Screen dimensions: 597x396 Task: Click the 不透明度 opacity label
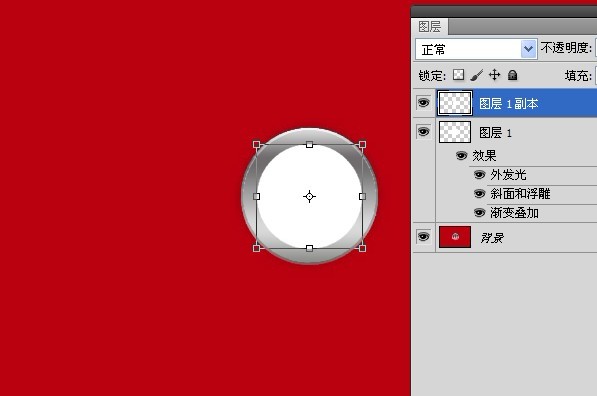(566, 48)
